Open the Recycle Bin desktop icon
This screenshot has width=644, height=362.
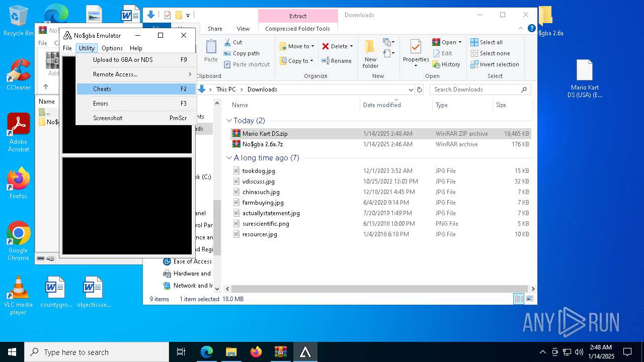19,21
